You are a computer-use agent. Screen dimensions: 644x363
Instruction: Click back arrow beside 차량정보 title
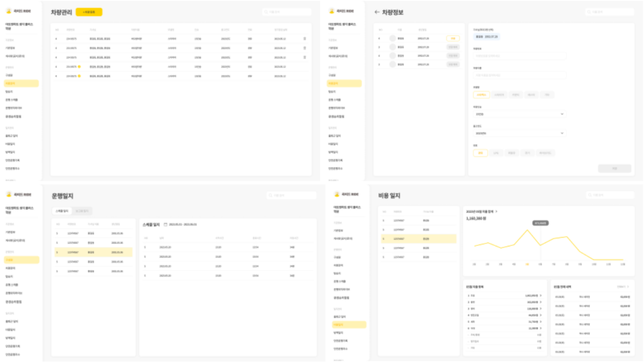[377, 12]
